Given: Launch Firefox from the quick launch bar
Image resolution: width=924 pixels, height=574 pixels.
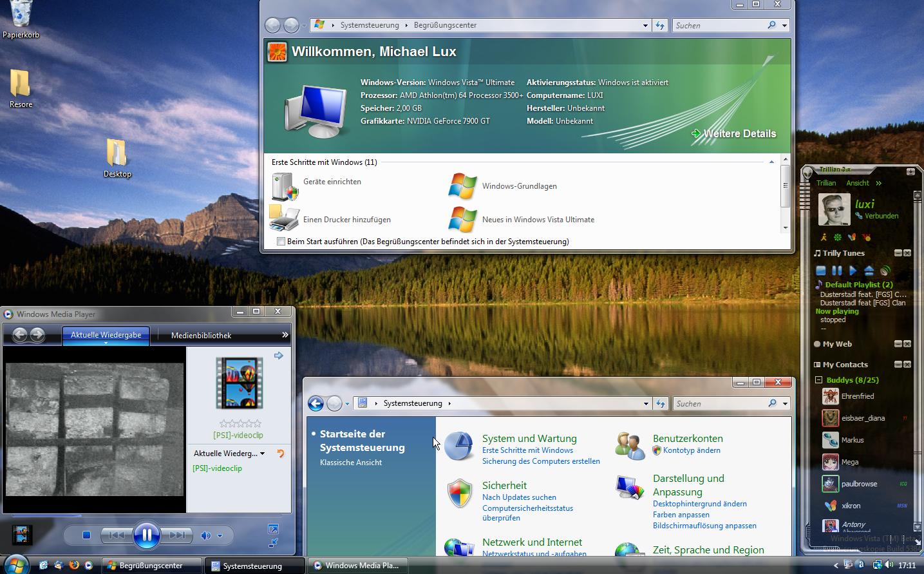Looking at the screenshot, I should tap(73, 565).
